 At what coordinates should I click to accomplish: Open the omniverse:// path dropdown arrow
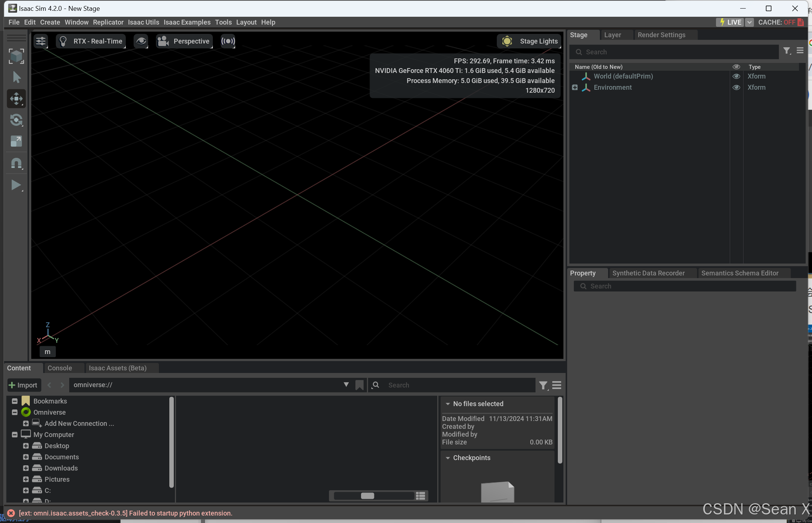pyautogui.click(x=346, y=385)
